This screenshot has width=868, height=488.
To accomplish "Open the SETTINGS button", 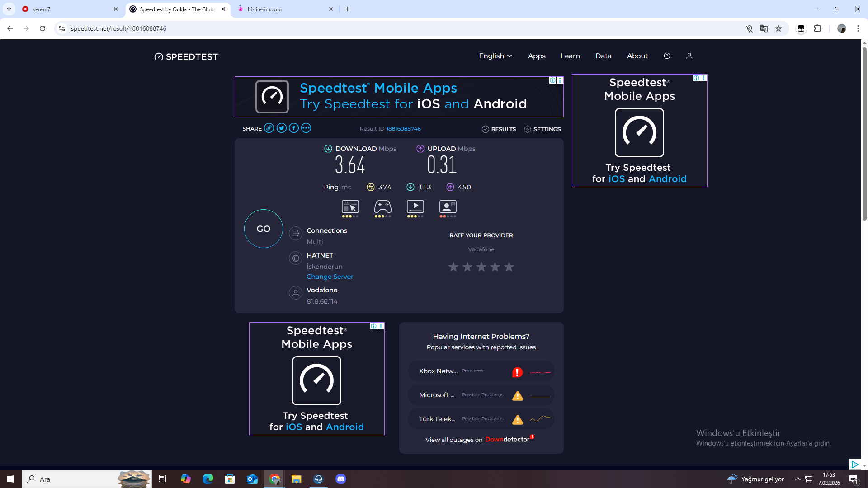I will [x=542, y=129].
